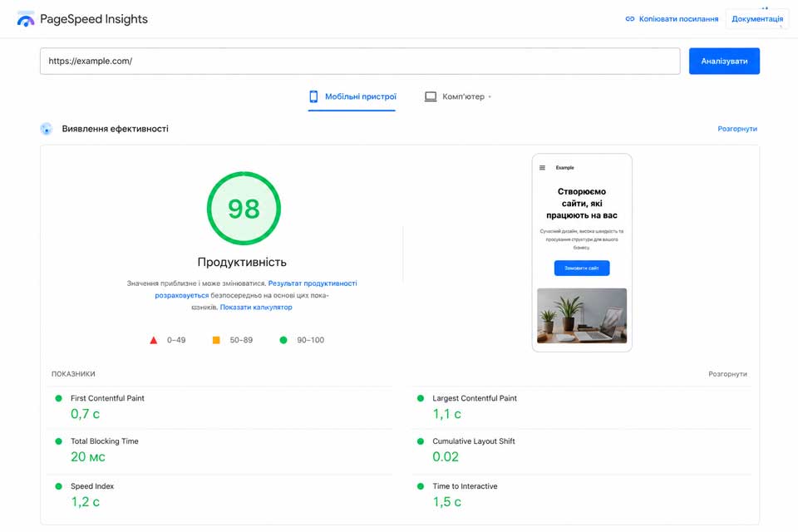Click the green circle 90–100 legend icon
This screenshot has width=798, height=532.
pos(283,340)
